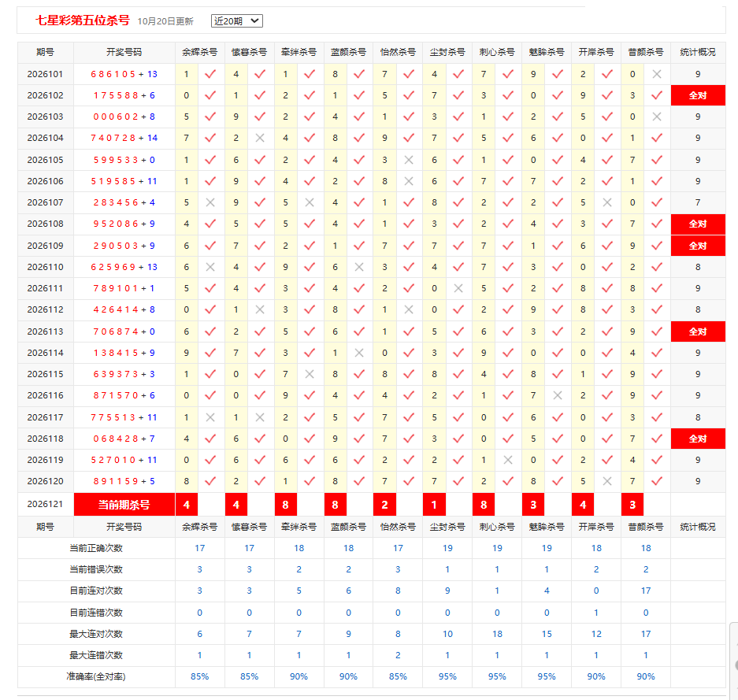The height and width of the screenshot is (700, 738).
Task: Click the X mark for 蓝颜杀号 in row 2026114
Action: point(359,353)
